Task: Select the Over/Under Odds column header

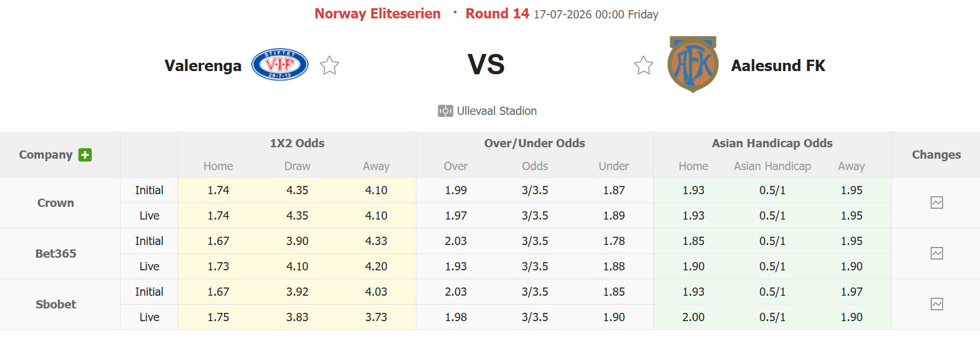Action: [534, 143]
